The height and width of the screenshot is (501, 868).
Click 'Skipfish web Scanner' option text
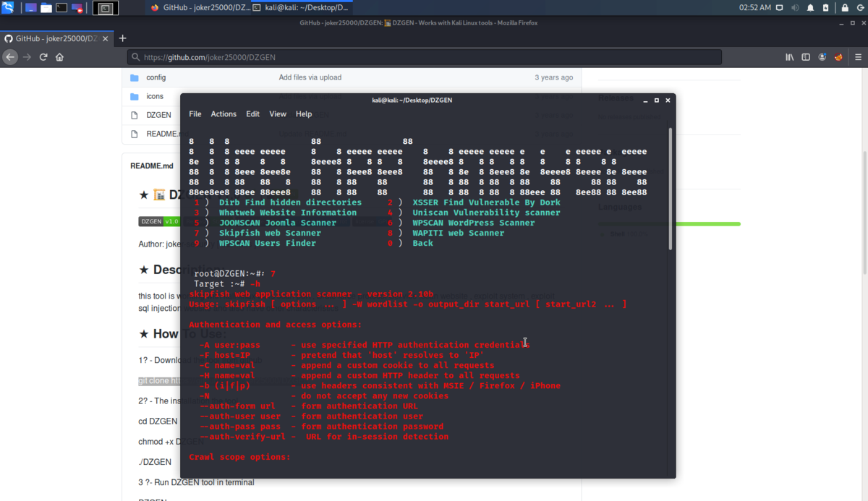click(x=270, y=233)
